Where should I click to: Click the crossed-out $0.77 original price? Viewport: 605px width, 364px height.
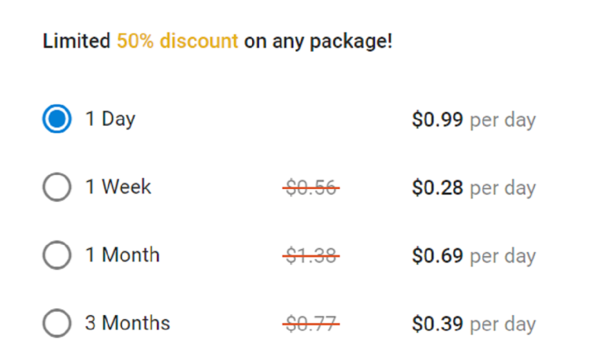[311, 324]
